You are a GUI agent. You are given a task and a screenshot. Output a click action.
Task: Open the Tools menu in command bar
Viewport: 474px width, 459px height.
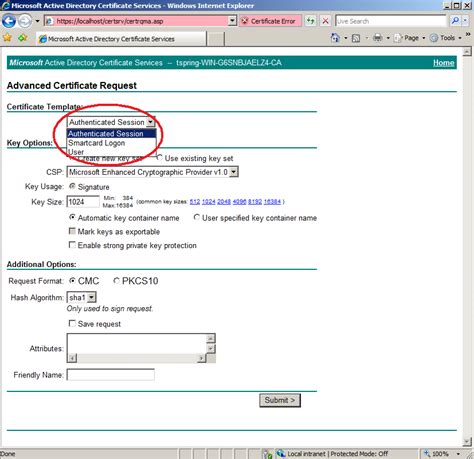click(446, 38)
